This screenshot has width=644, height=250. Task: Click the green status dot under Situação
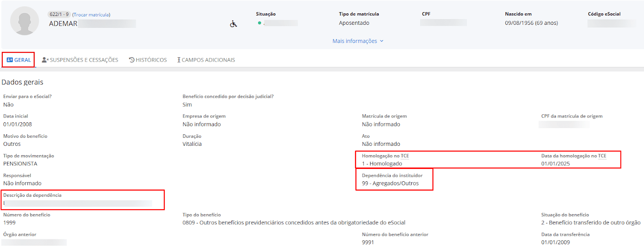pos(259,23)
